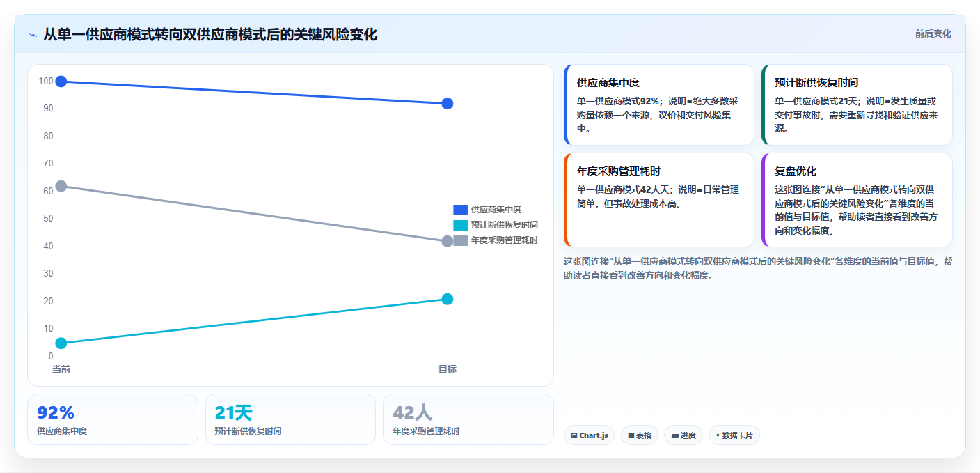This screenshot has height=473, width=980.
Task: Toggle the 预计断供恢复时间 legend cyan swatch
Action: 461,225
